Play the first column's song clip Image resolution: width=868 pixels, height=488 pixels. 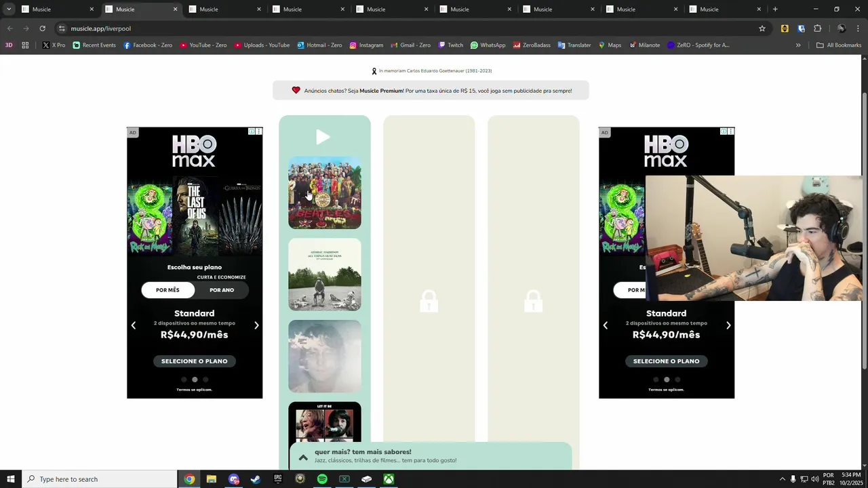click(323, 138)
